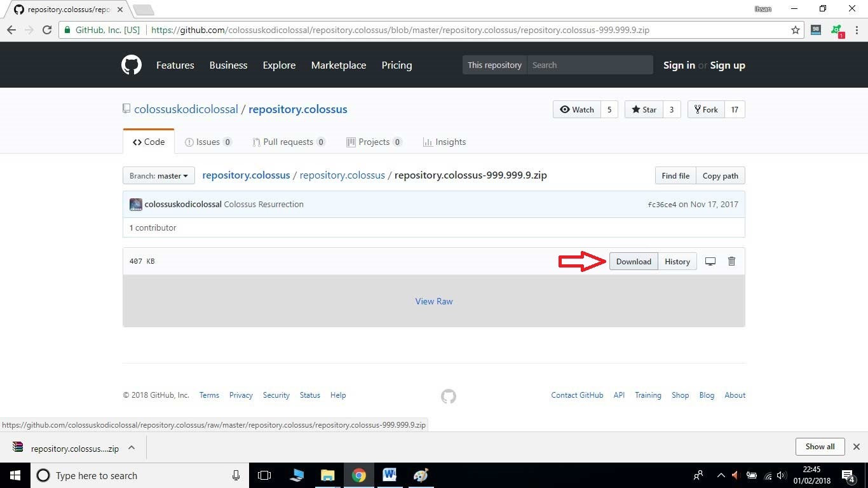Switch to the Issues tab

pos(208,142)
